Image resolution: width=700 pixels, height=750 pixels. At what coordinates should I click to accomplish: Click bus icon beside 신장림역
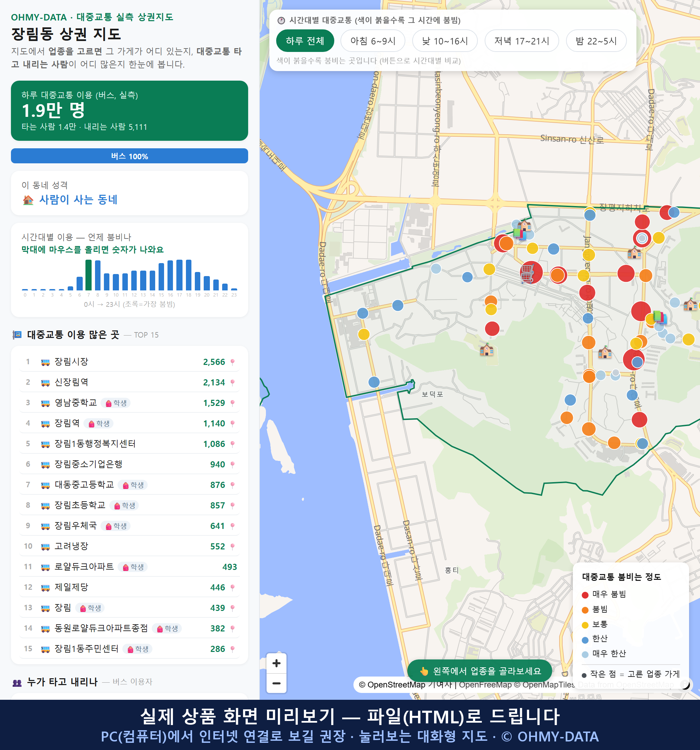click(45, 383)
